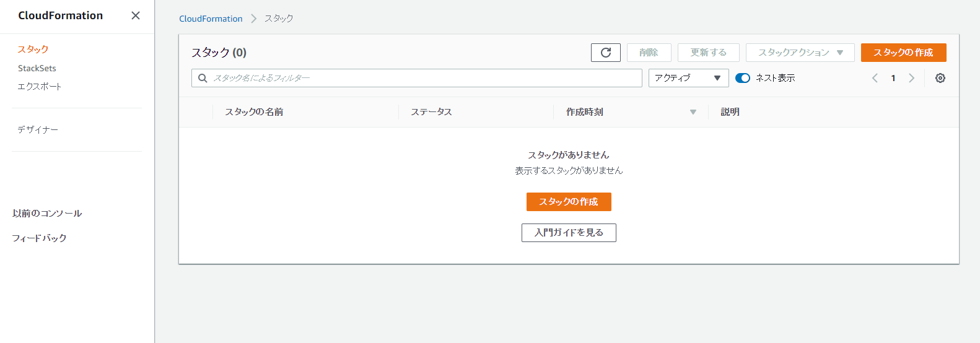Click the center スタックの作成 button
980x343 pixels.
[x=569, y=202]
